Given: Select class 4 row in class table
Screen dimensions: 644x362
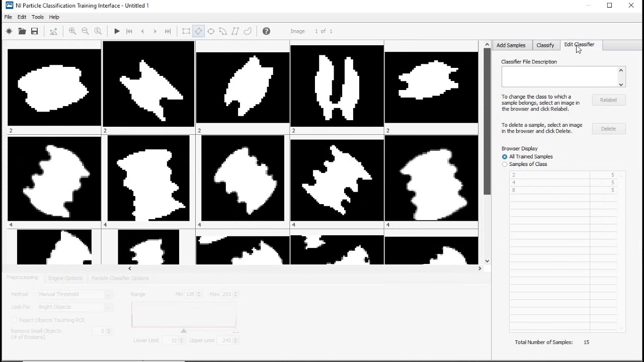Looking at the screenshot, I should [563, 183].
